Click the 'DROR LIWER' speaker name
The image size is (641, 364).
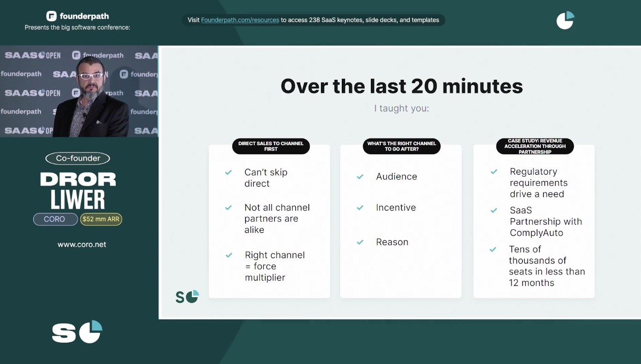[78, 191]
